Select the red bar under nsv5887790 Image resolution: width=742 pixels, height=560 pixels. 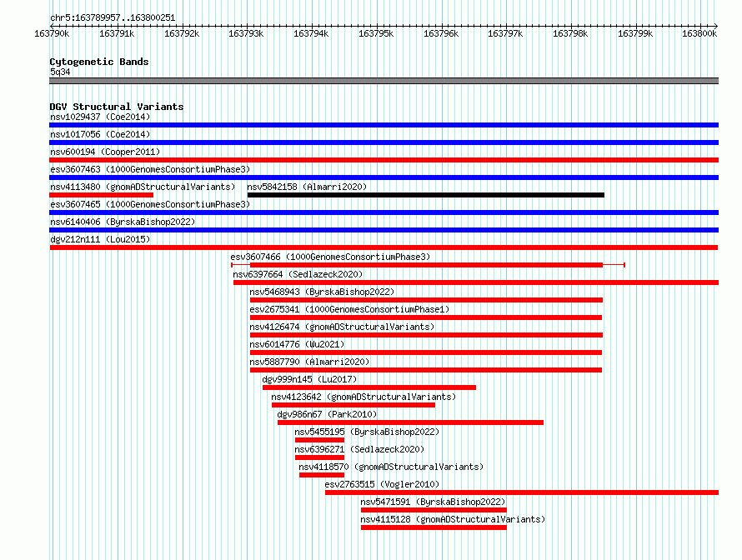coord(425,370)
